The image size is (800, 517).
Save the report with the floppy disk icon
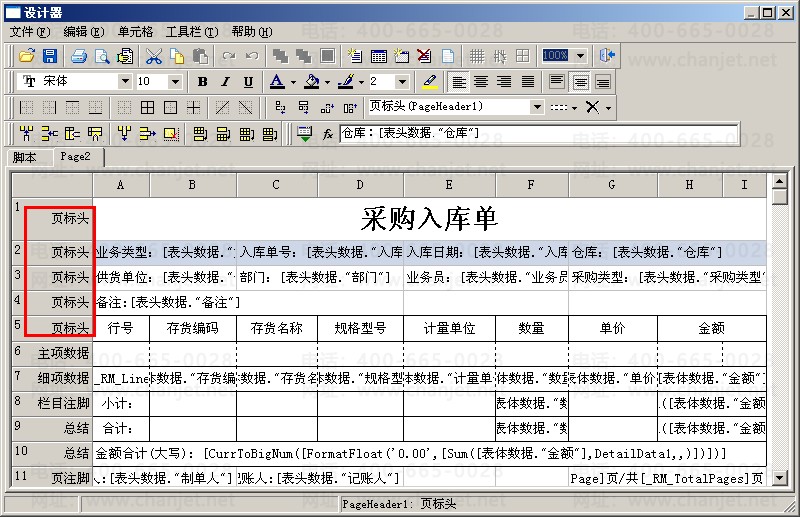(x=49, y=56)
